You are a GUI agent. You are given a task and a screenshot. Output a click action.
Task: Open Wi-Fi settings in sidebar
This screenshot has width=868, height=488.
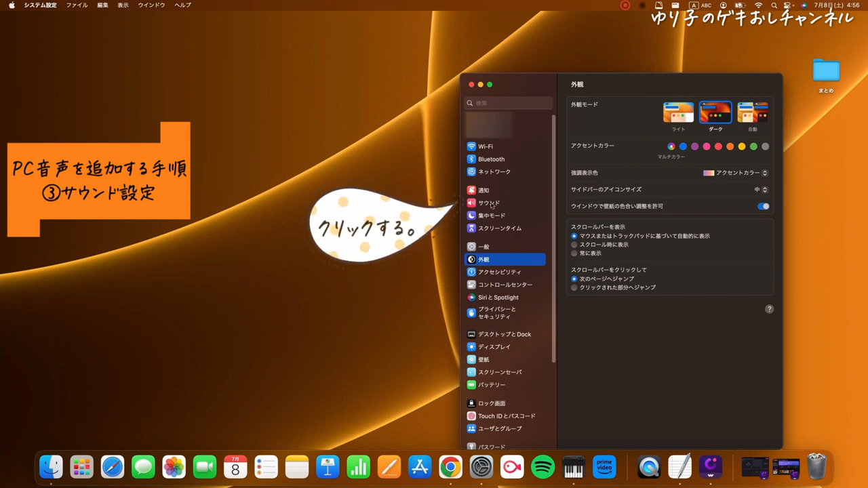click(485, 146)
